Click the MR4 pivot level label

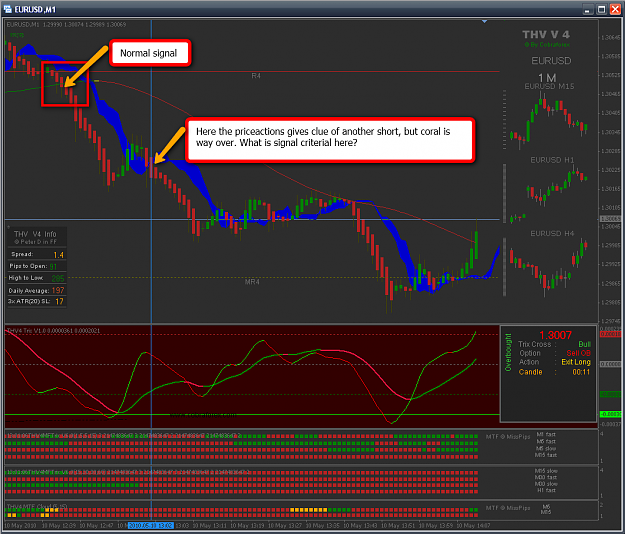[x=252, y=282]
